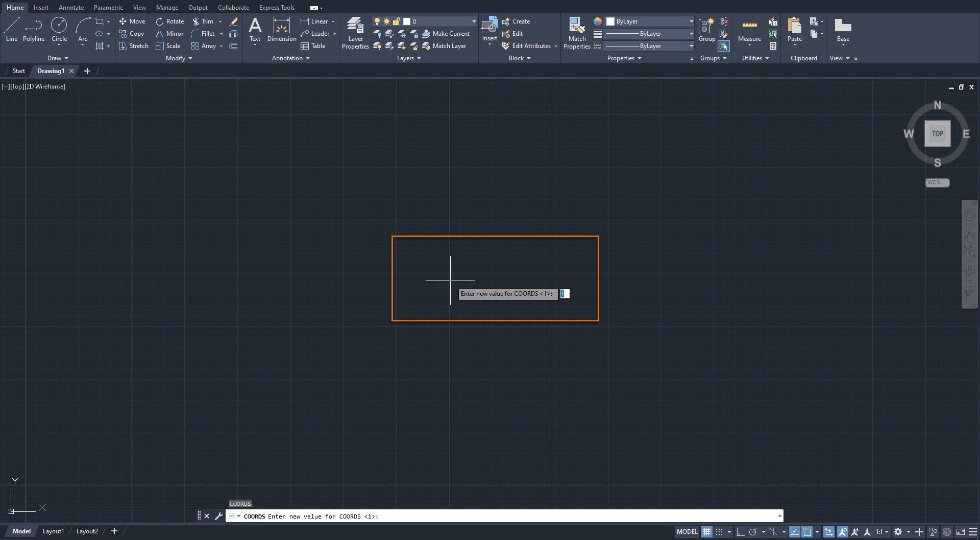
Task: Insert a Table from Annotation panel
Action: pyautogui.click(x=313, y=46)
